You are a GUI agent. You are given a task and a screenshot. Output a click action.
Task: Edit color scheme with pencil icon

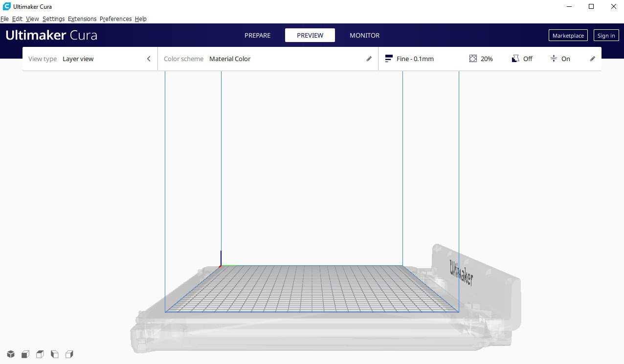[x=369, y=59]
